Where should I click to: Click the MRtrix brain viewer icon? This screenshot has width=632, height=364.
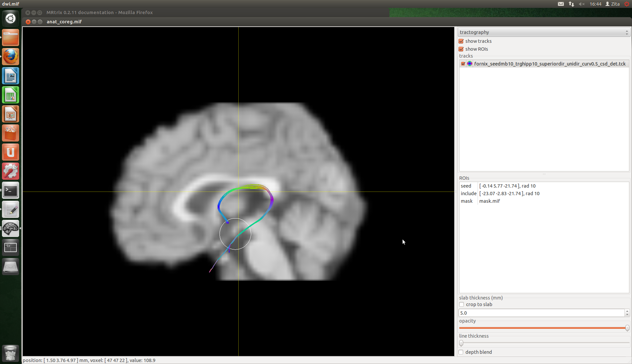11,228
